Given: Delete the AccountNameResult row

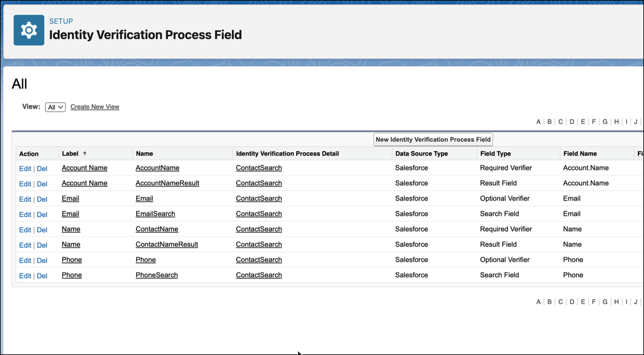Looking at the screenshot, I should coord(42,183).
